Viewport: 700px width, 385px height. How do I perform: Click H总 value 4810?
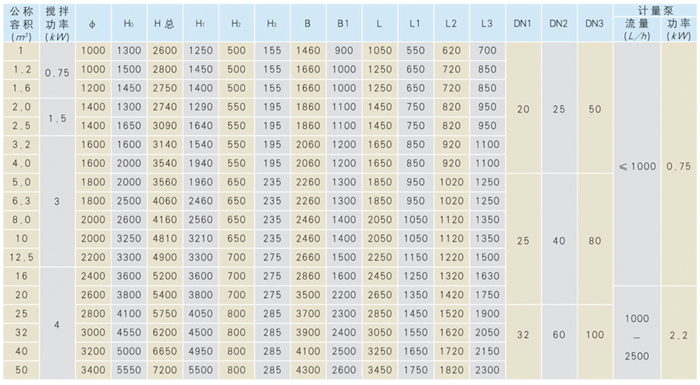coord(164,239)
